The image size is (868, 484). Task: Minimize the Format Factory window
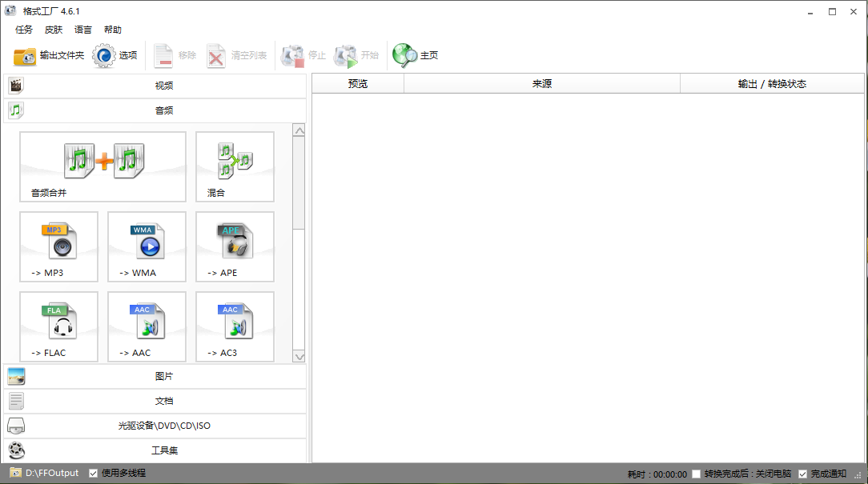(x=810, y=12)
